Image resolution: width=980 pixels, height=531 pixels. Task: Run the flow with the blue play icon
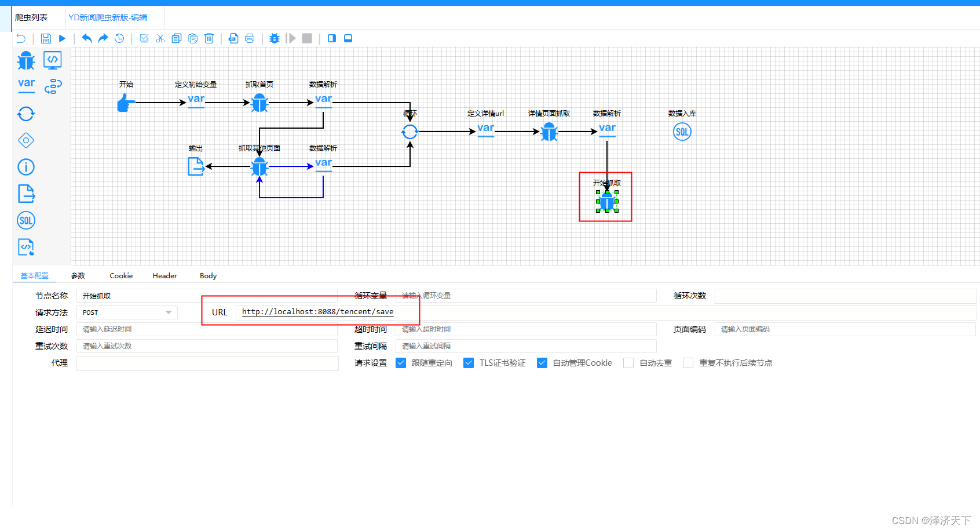[62, 38]
